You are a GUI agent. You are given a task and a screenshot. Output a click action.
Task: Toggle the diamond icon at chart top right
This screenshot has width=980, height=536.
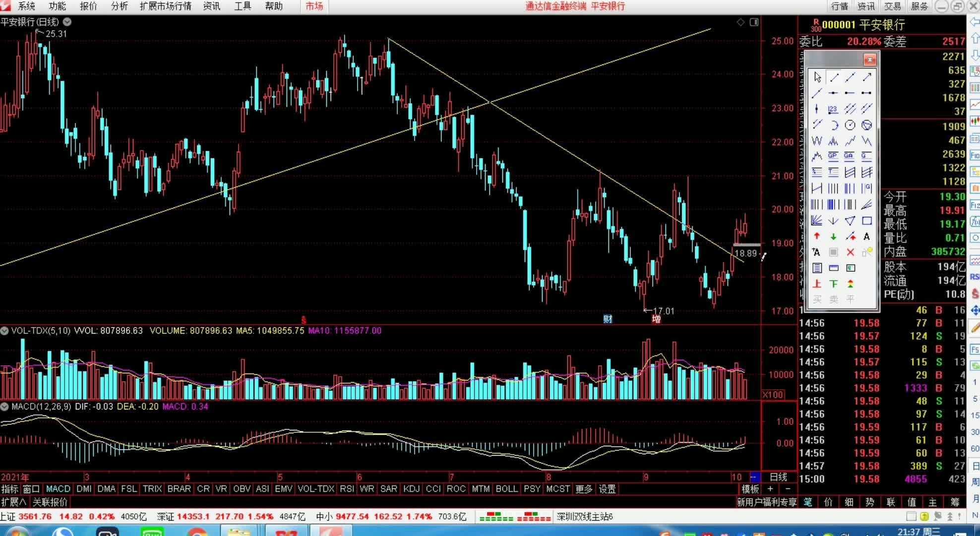coord(740,22)
